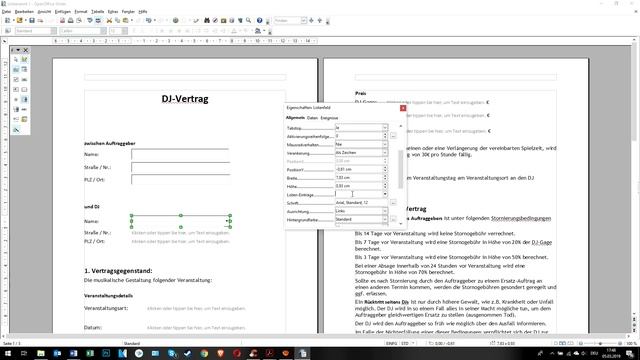Click the Find toolbar search field
Viewport: 640px width, 360px height.
[x=287, y=20]
